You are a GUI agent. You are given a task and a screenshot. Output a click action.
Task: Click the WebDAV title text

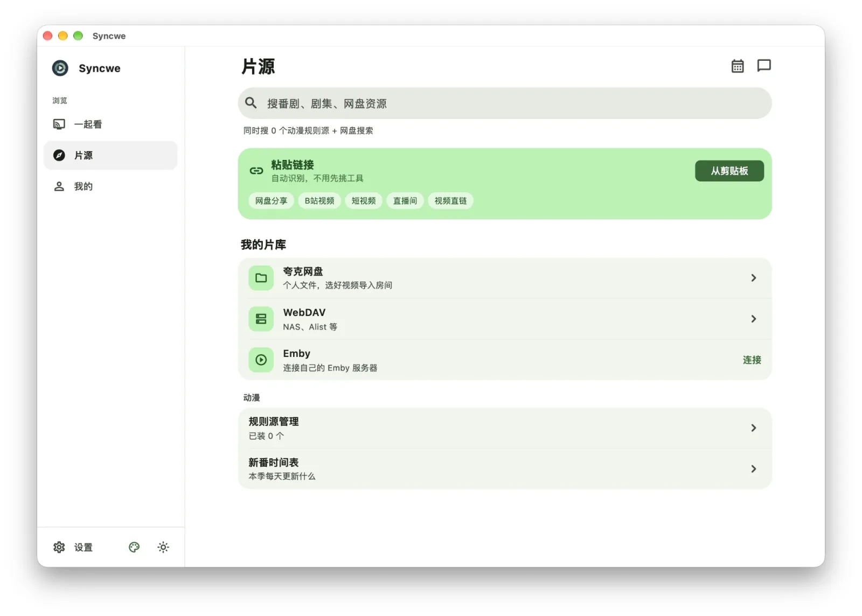point(304,312)
